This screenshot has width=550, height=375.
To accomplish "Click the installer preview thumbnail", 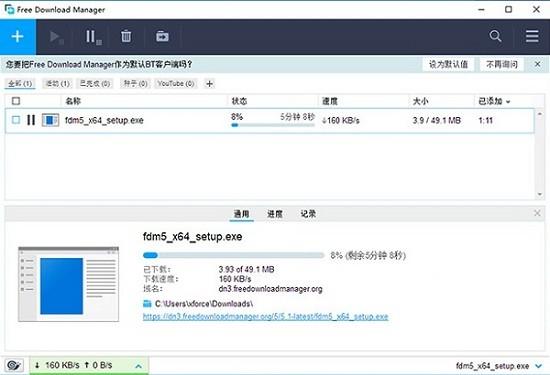I will click(68, 284).
